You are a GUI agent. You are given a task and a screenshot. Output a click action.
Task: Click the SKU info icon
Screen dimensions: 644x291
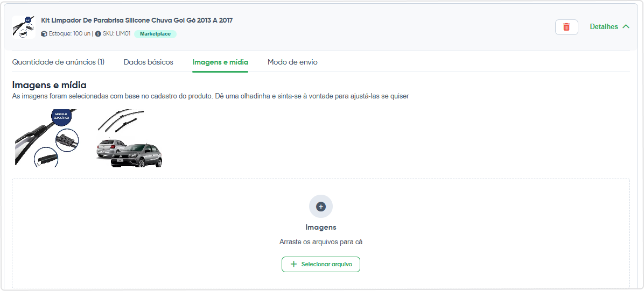[98, 34]
